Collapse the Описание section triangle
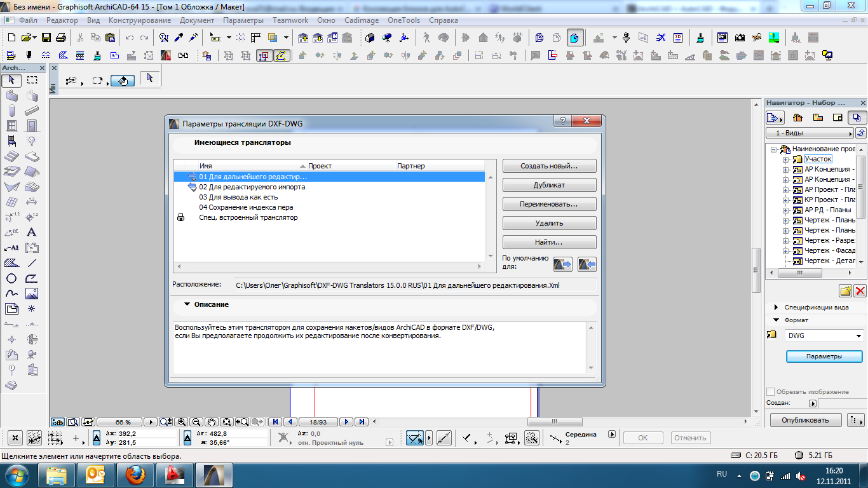This screenshot has width=868, height=488. tap(187, 304)
